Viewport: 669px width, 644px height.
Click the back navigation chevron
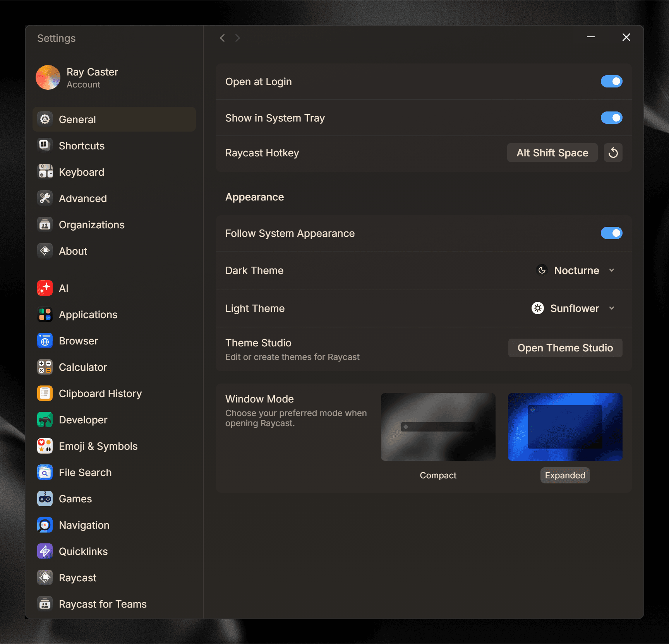(x=223, y=38)
